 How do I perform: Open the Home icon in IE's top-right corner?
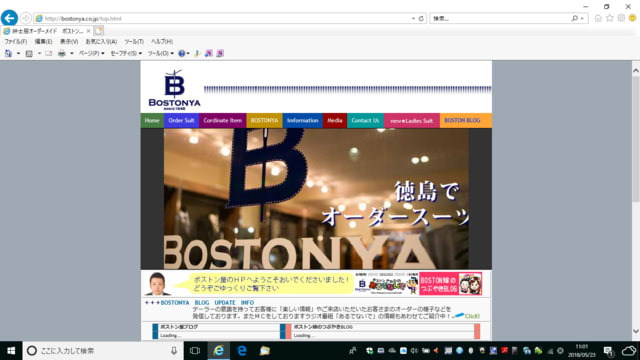pos(598,18)
